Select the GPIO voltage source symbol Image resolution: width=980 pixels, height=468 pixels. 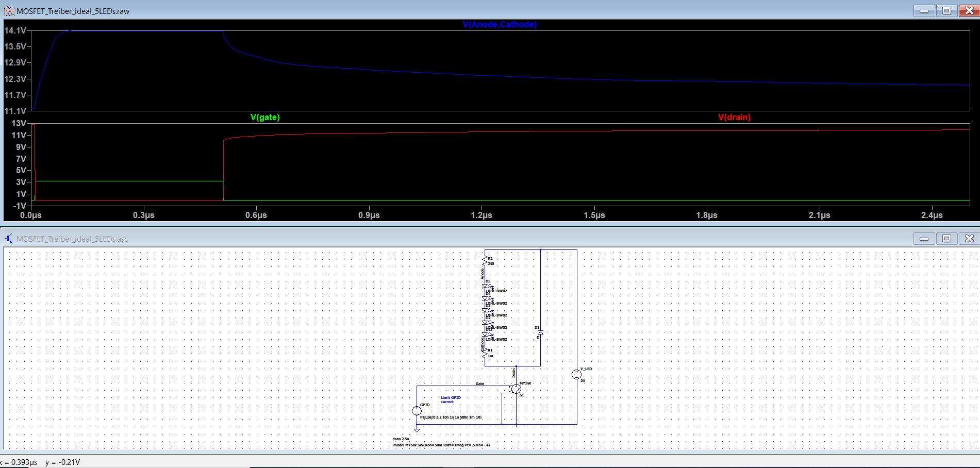417,410
